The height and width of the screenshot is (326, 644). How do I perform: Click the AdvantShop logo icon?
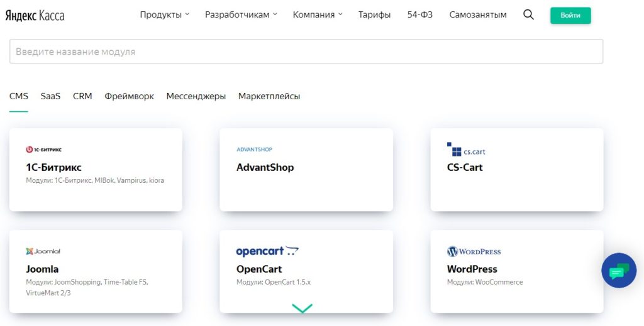254,149
